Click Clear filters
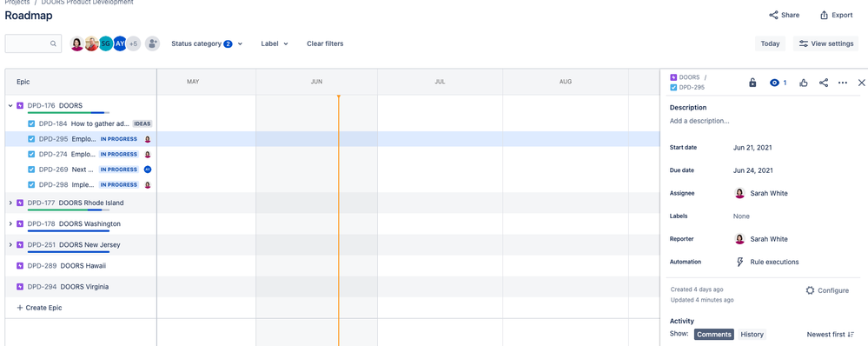 [325, 43]
